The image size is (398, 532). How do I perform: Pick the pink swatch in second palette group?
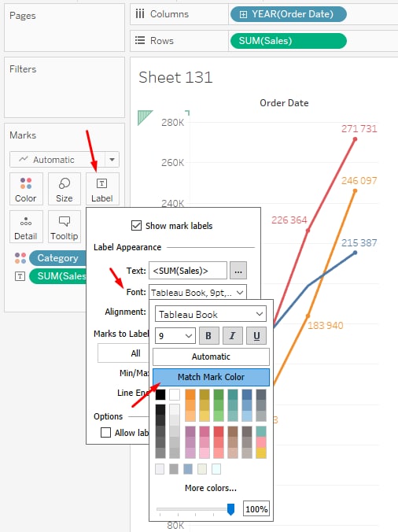pyautogui.click(x=205, y=432)
